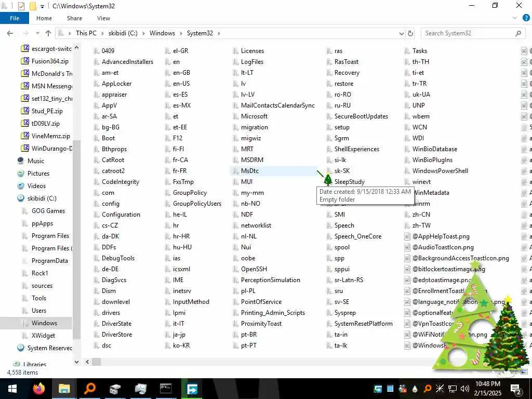Screen dimensions: 532x399
Task: Select the Sysprep folder
Action: click(345, 313)
